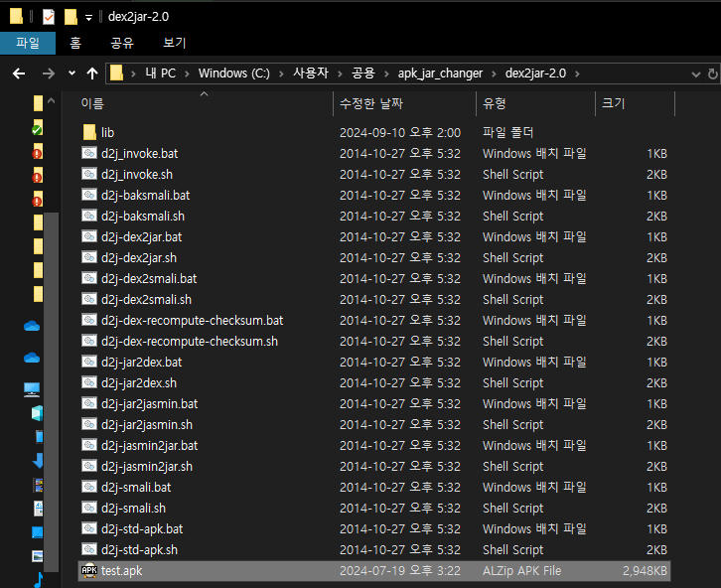Viewport: 721px width, 588px height.
Task: Expand chevron after 사용자 breadcrumb
Action: 341,74
